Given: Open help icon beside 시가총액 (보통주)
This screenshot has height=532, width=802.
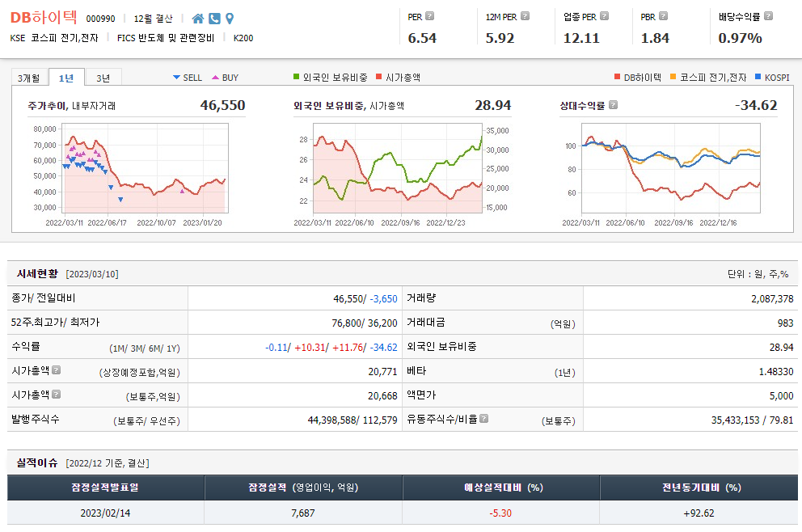Looking at the screenshot, I should click(57, 395).
